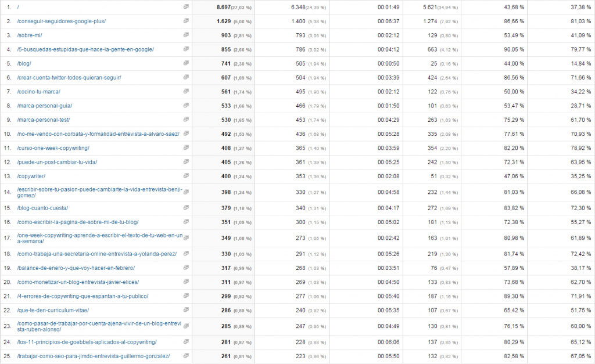Click the pop-out icon beside /blog/ row
Image resolution: width=595 pixels, height=364 pixels.
186,63
